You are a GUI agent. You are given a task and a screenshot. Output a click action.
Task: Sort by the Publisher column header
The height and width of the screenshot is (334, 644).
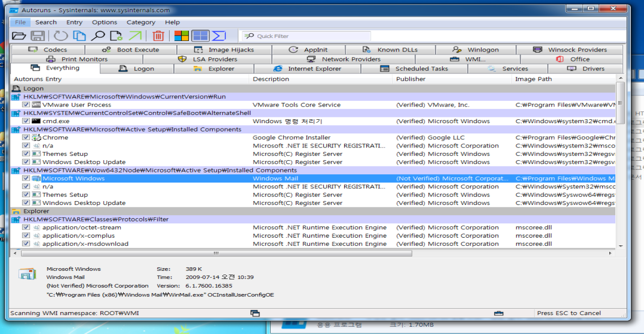[x=452, y=79]
